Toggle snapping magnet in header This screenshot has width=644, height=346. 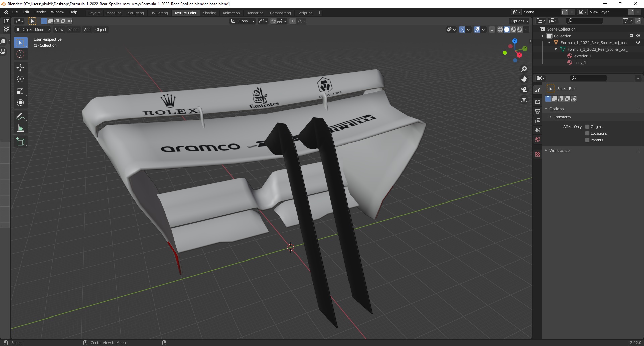[x=273, y=21]
